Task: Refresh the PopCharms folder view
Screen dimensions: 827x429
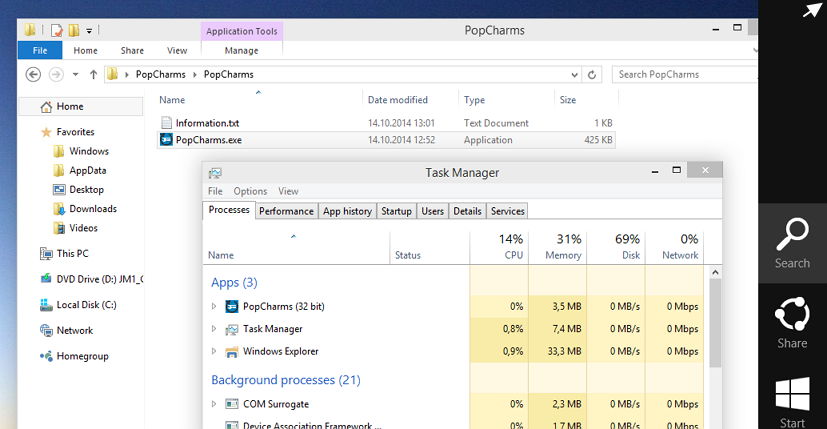Action: [x=592, y=74]
